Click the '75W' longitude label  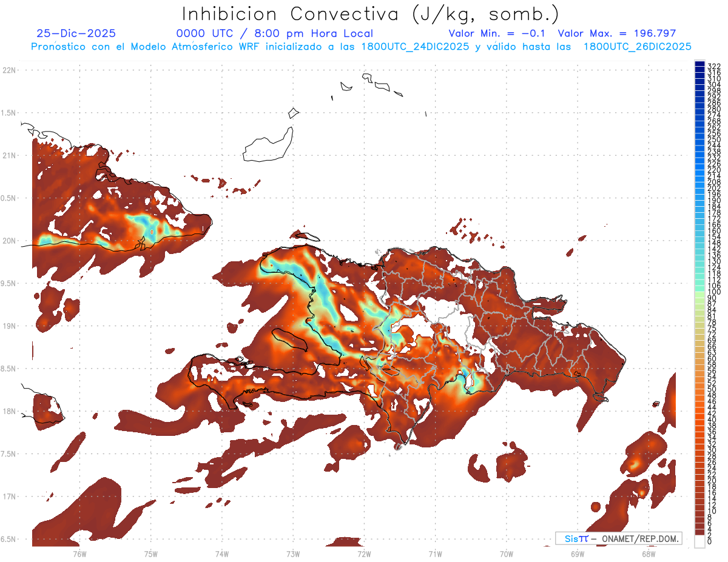point(150,554)
